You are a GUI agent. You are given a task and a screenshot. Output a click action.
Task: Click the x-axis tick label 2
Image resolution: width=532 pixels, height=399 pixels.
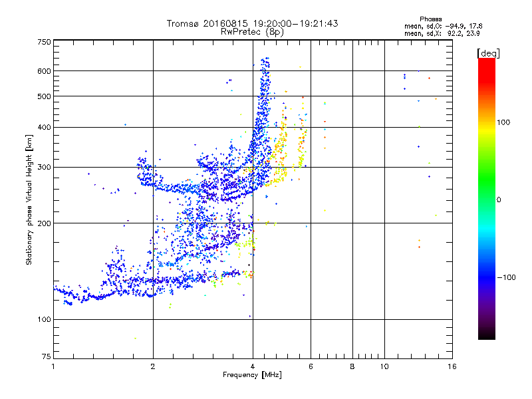tap(153, 366)
